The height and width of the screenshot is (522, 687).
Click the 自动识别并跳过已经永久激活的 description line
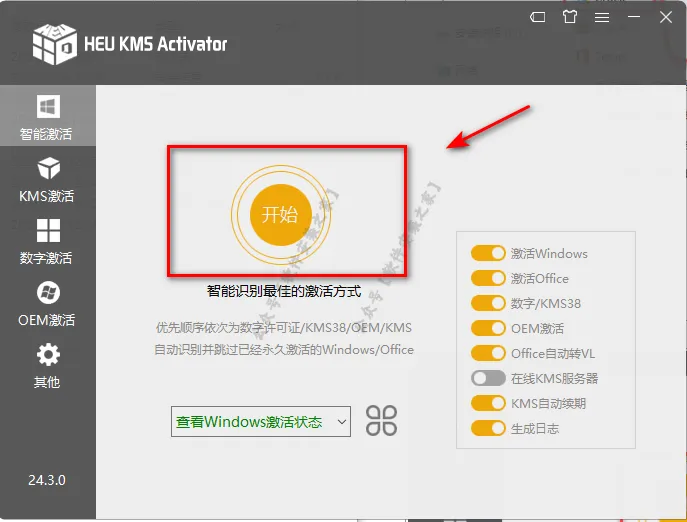[x=284, y=350]
